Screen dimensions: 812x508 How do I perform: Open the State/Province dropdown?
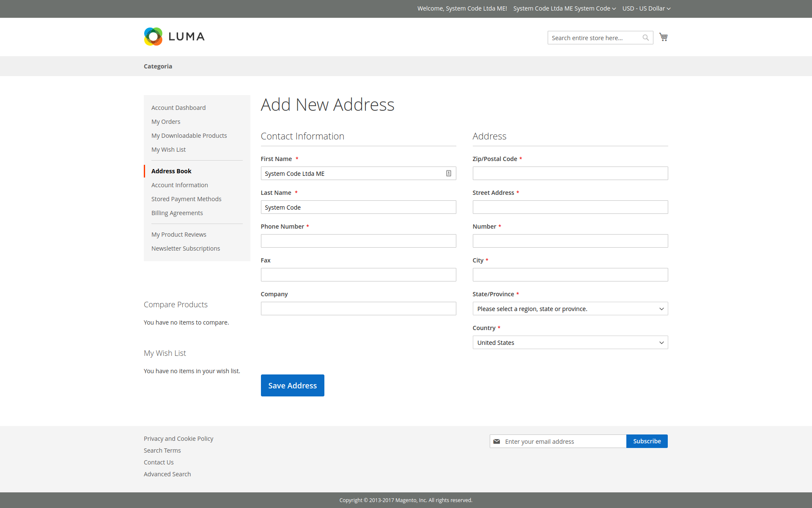(570, 309)
